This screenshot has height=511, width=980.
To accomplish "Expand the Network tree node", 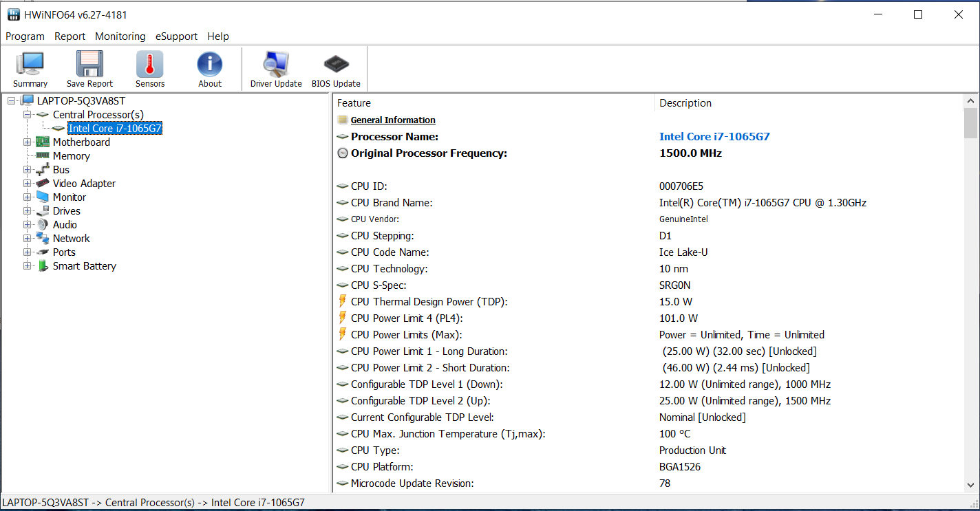I will pos(28,239).
